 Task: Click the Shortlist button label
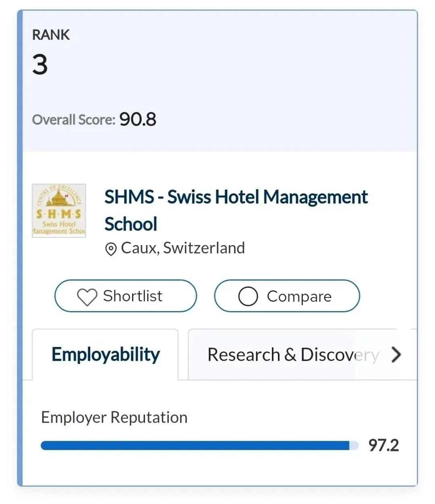click(133, 296)
